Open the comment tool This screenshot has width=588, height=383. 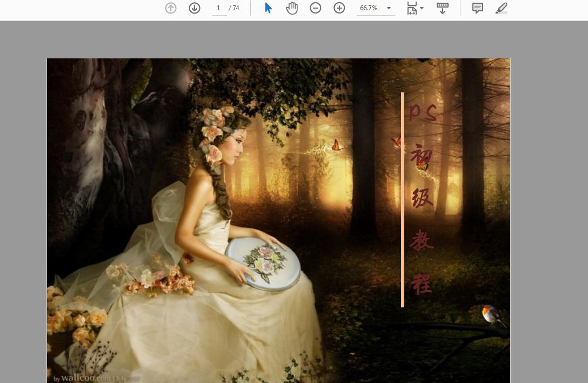[478, 8]
